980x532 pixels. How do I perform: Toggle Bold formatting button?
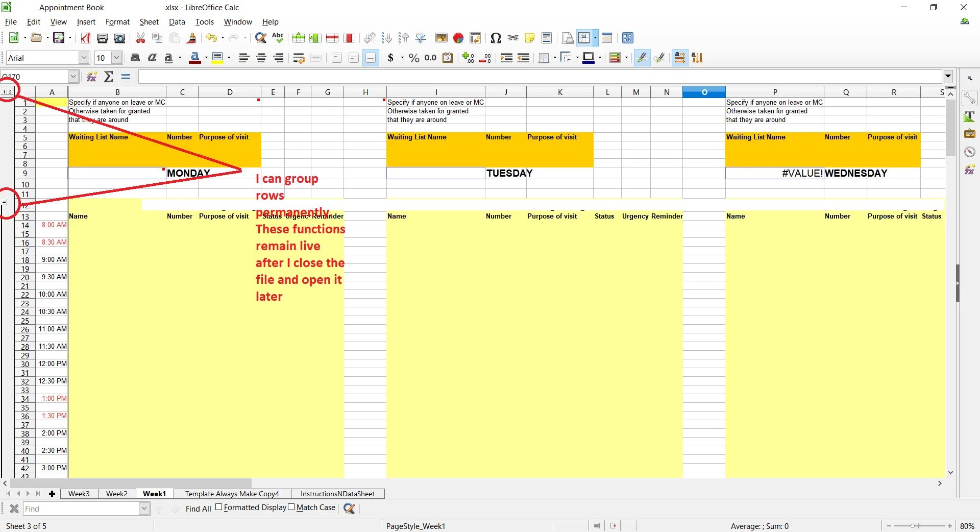[x=135, y=58]
